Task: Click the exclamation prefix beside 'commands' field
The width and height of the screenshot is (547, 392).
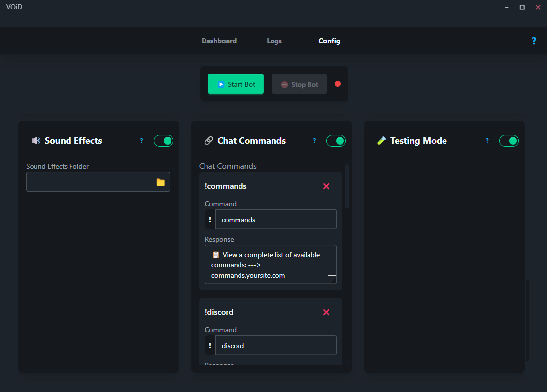Action: pyautogui.click(x=210, y=219)
